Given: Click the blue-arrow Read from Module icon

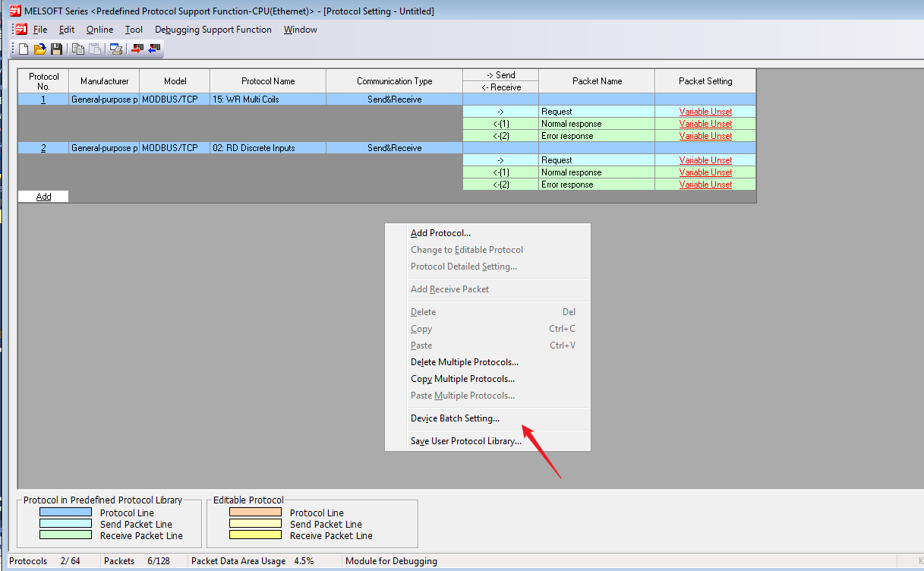Looking at the screenshot, I should pos(154,49).
